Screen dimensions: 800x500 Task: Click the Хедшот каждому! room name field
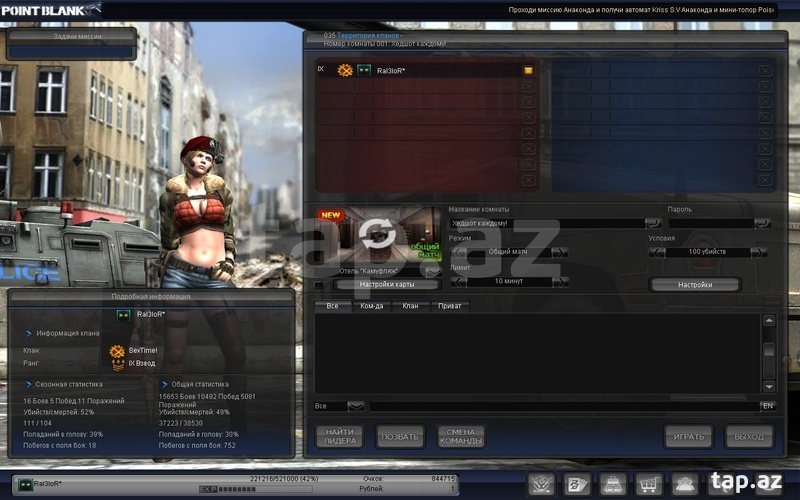pos(548,223)
